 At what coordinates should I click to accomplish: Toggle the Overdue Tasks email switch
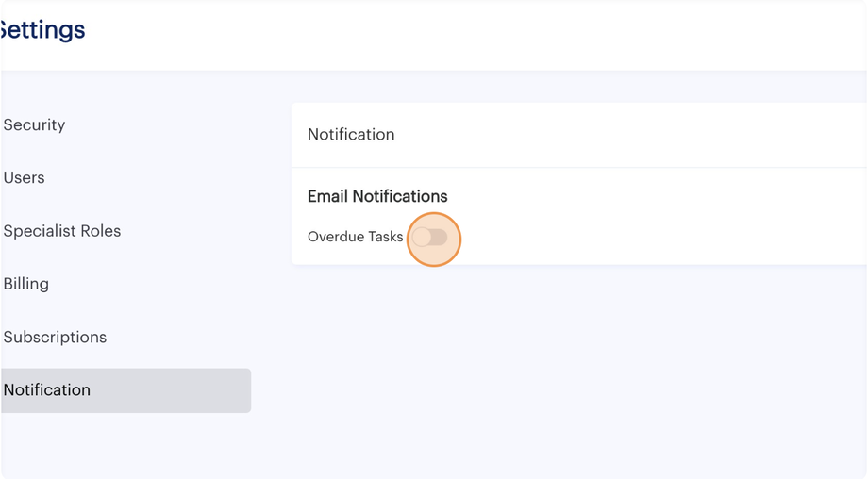[x=430, y=238]
